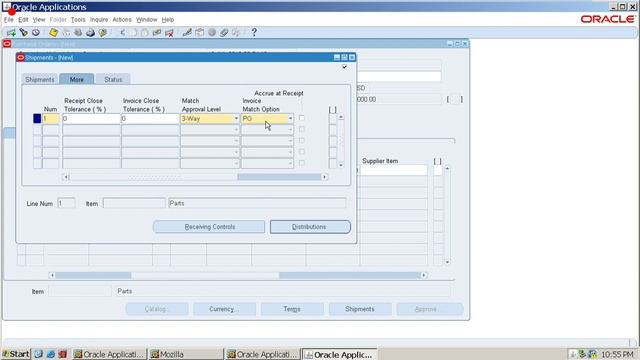Open the View menu
Screen dimensions: 640x360
tap(39, 20)
